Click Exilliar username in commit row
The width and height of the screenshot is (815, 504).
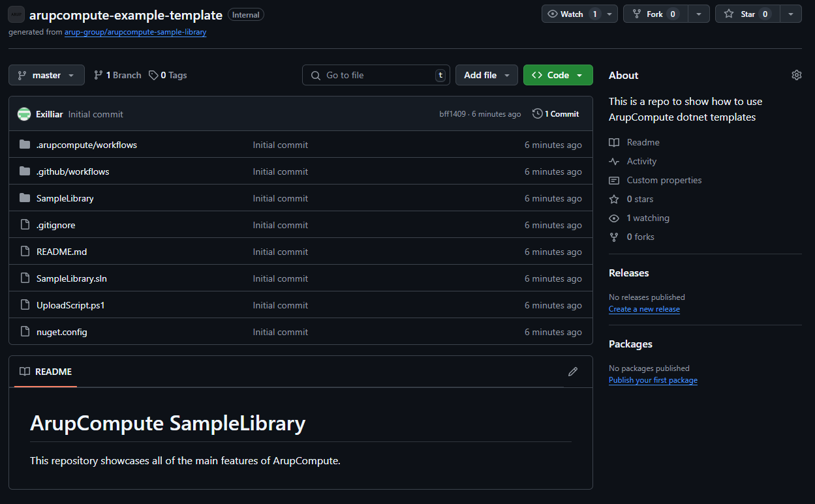pos(50,114)
